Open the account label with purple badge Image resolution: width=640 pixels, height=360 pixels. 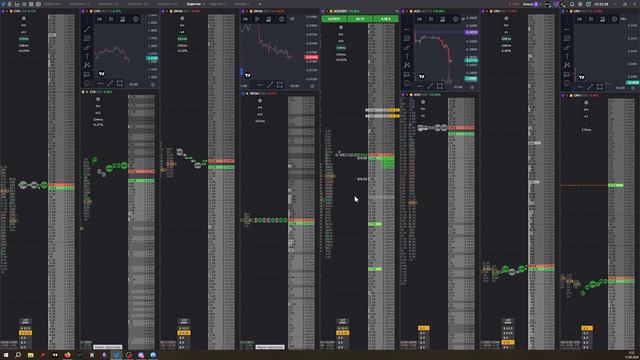(531, 4)
